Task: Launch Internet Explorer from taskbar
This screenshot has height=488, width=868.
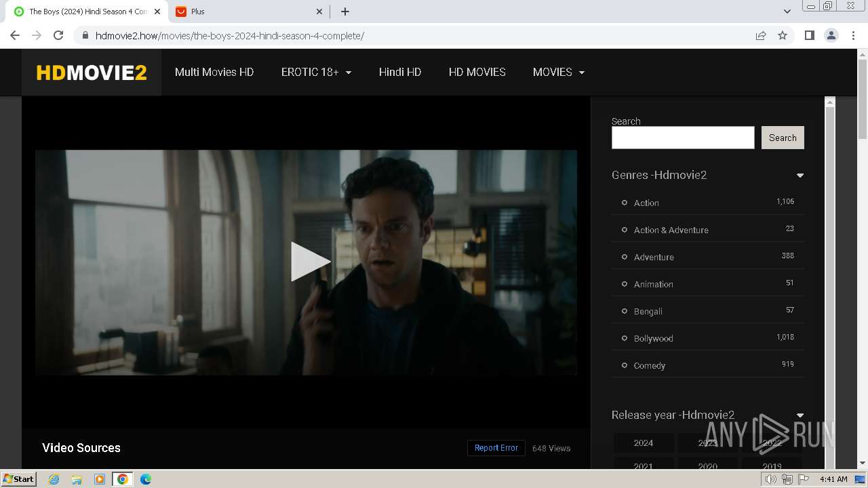Action: pos(54,479)
